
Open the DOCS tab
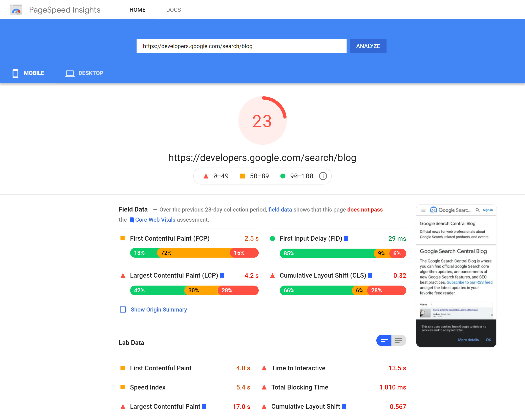173,10
